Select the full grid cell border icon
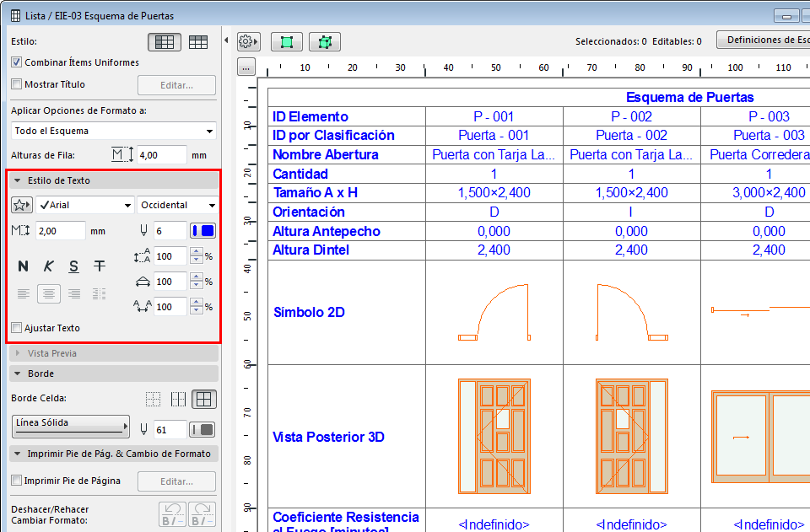The image size is (810, 532). pyautogui.click(x=202, y=400)
